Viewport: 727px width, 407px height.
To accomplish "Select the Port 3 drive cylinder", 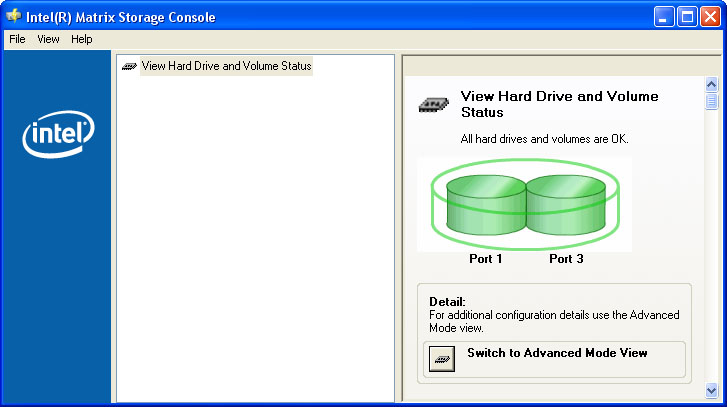I will tap(566, 205).
